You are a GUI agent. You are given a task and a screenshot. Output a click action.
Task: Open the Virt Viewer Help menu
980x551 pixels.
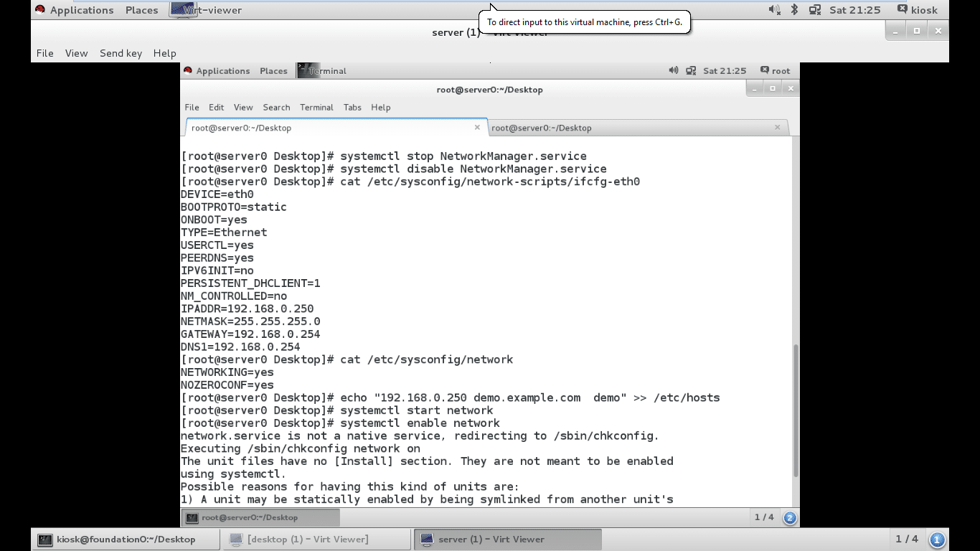[x=164, y=53]
